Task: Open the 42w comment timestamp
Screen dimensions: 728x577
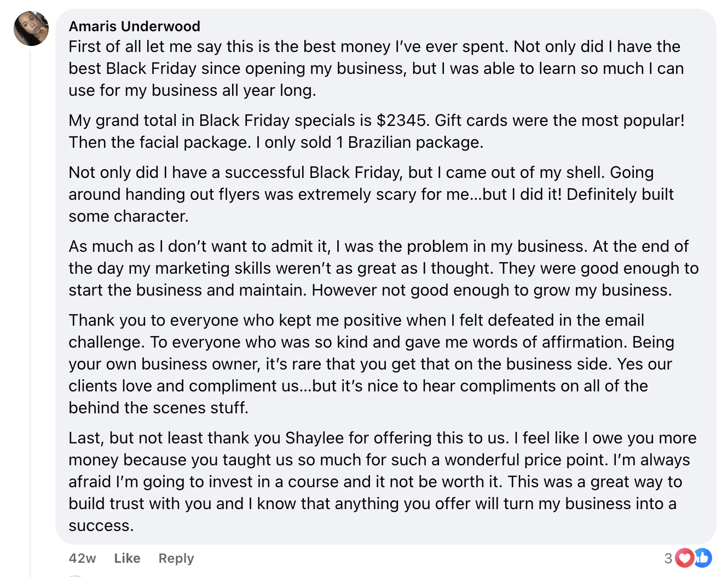Action: coord(83,558)
